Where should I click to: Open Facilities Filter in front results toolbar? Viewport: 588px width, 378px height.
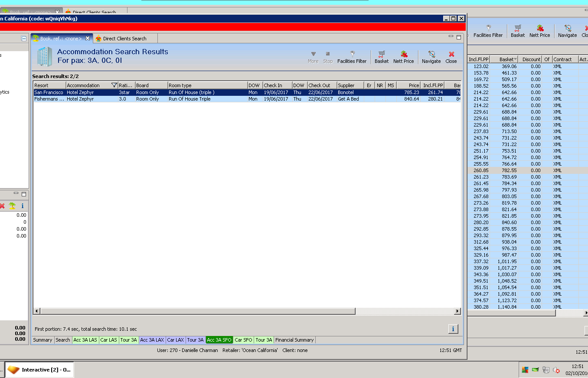tap(352, 57)
